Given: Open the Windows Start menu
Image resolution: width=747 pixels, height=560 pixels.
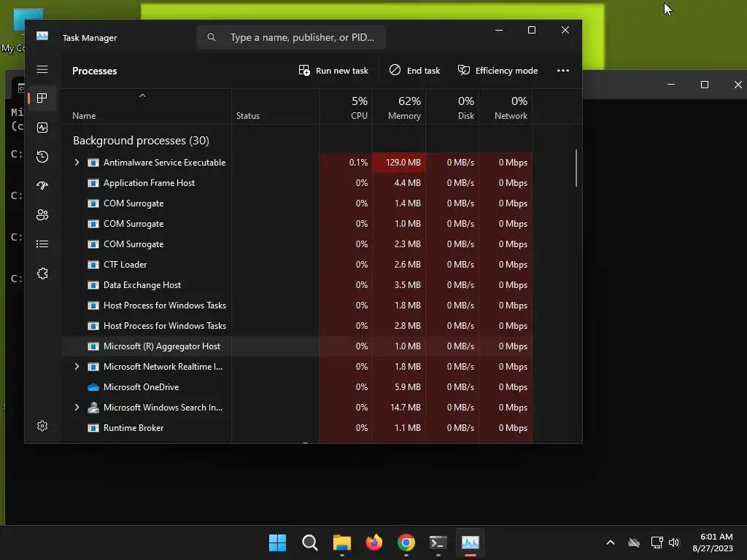Looking at the screenshot, I should pos(277,542).
